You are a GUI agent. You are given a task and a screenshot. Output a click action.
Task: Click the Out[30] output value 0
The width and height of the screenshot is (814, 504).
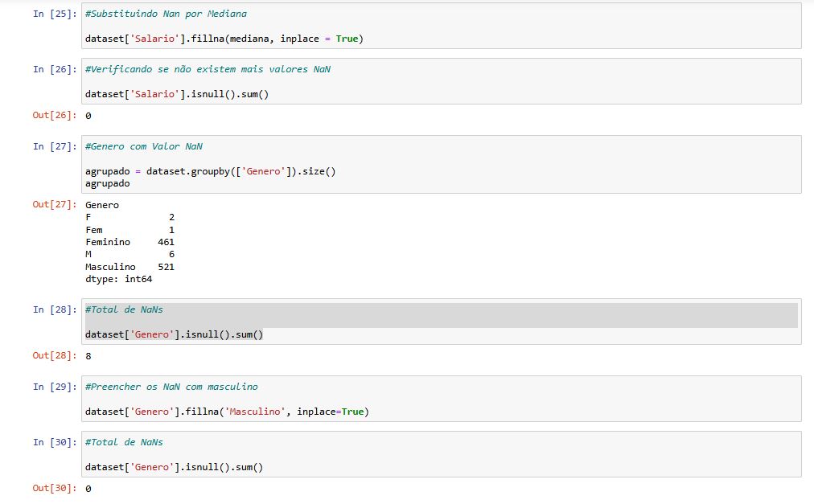(x=88, y=489)
